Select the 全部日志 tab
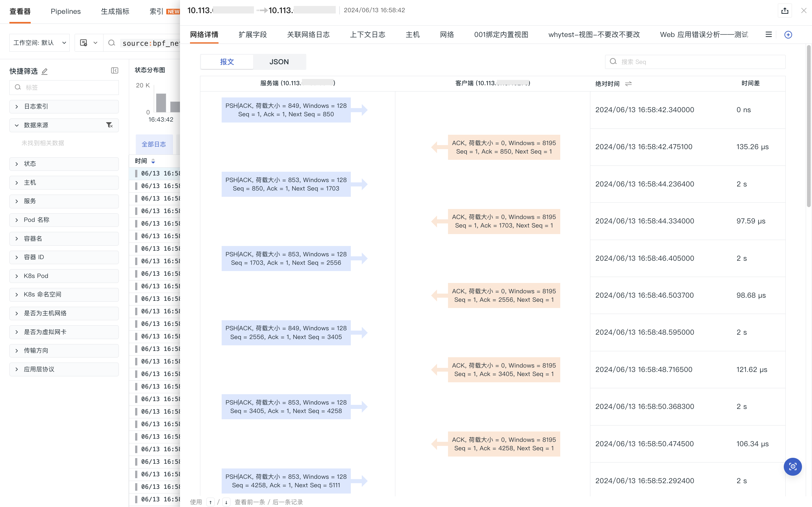Image resolution: width=812 pixels, height=507 pixels. click(x=154, y=144)
